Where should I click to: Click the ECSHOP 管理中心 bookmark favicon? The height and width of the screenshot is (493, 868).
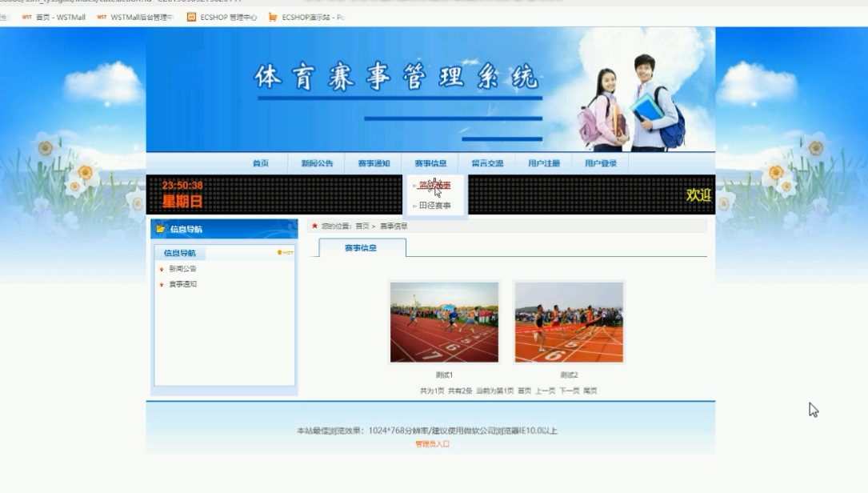pos(191,17)
